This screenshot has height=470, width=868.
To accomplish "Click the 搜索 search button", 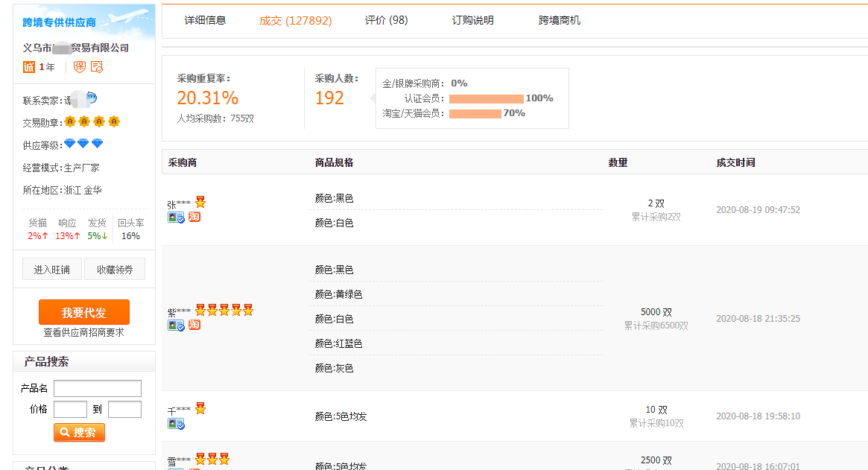I will pyautogui.click(x=79, y=432).
